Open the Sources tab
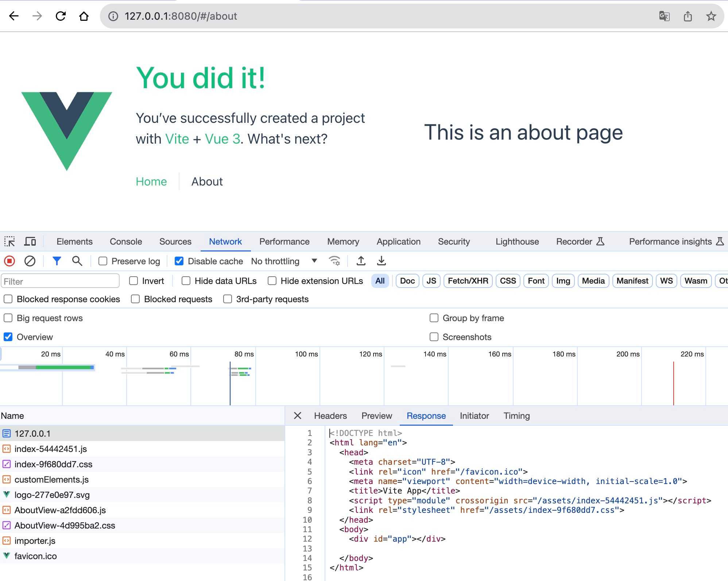 click(175, 241)
